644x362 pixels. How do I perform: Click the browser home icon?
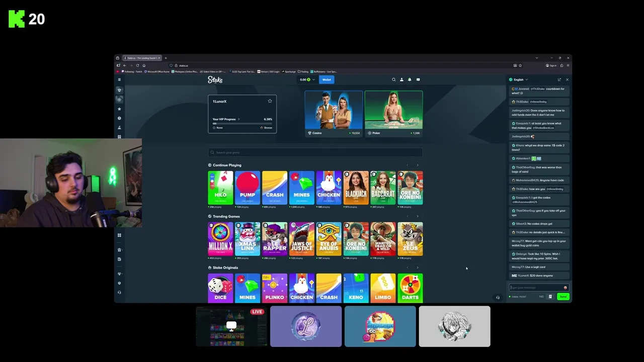144,65
